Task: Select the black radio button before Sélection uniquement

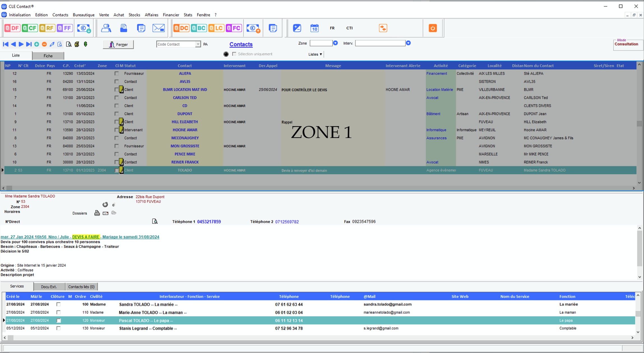Action: click(x=226, y=54)
